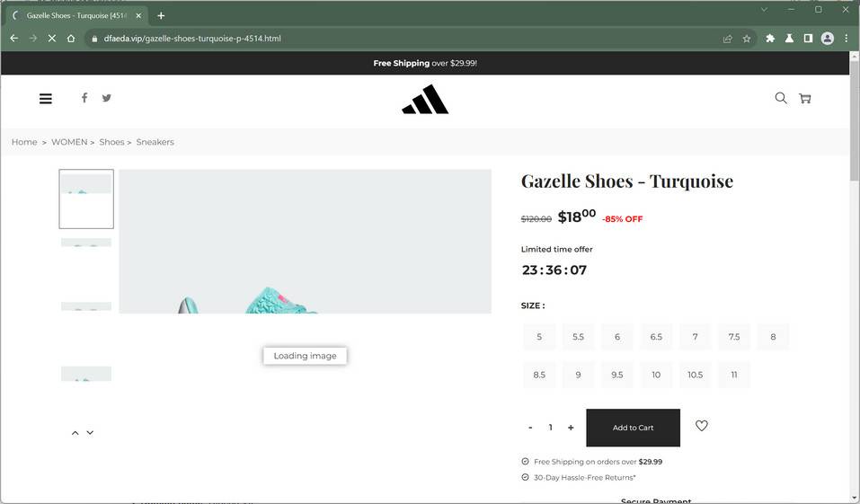Select size 8
The height and width of the screenshot is (504, 860).
pos(773,337)
